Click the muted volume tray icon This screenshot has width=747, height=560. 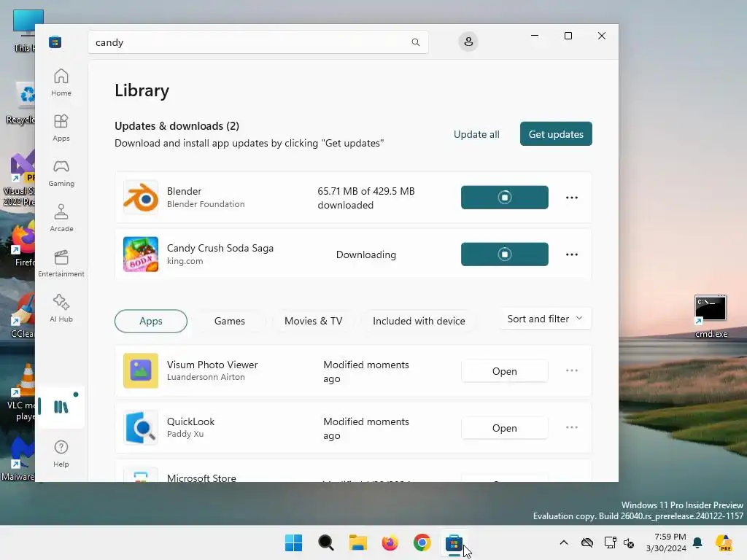[x=629, y=542]
